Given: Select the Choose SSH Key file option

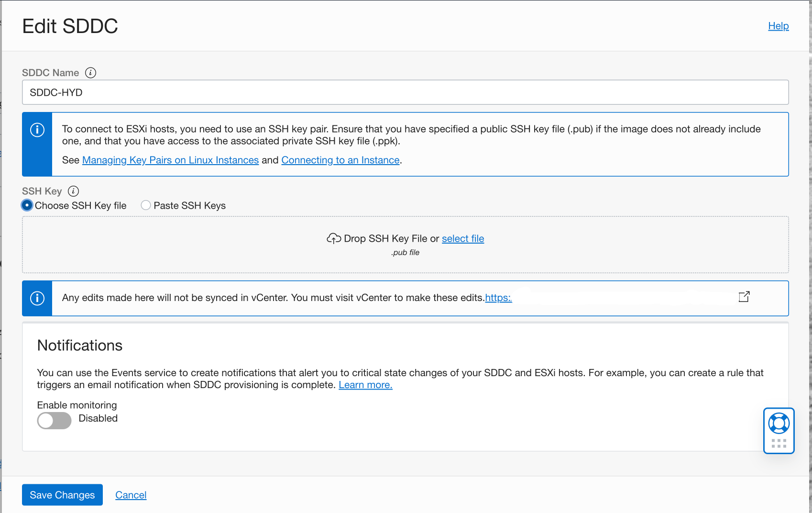Looking at the screenshot, I should [x=27, y=205].
